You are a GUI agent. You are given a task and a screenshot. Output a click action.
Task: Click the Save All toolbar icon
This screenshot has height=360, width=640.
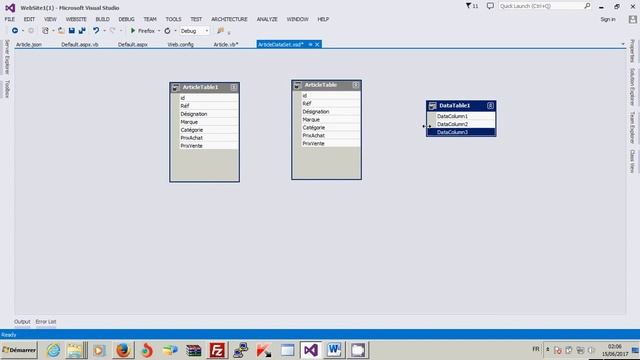pyautogui.click(x=82, y=31)
